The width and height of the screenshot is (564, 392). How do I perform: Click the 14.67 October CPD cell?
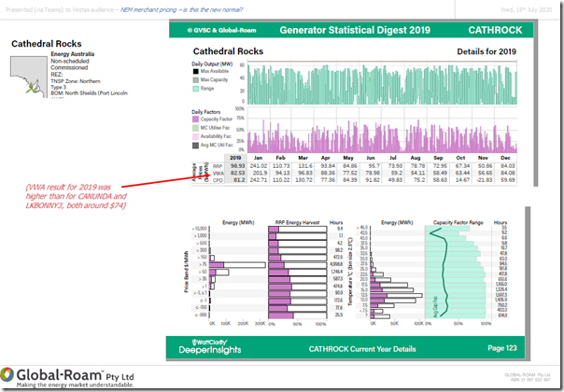(462, 180)
